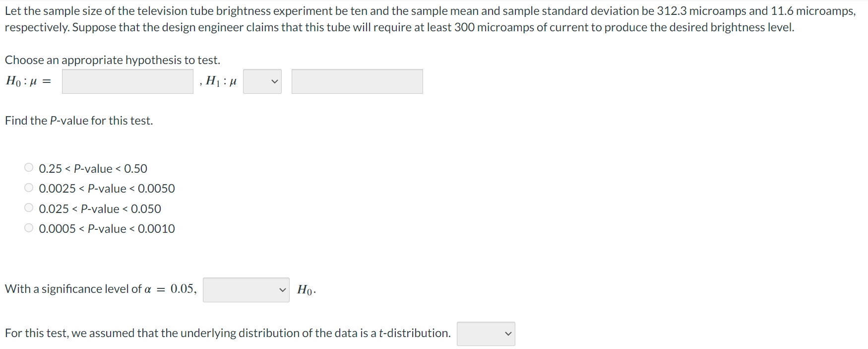This screenshot has height=349, width=868.
Task: Click the chevron arrow of the significance conclusion dropdown
Action: tap(282, 290)
